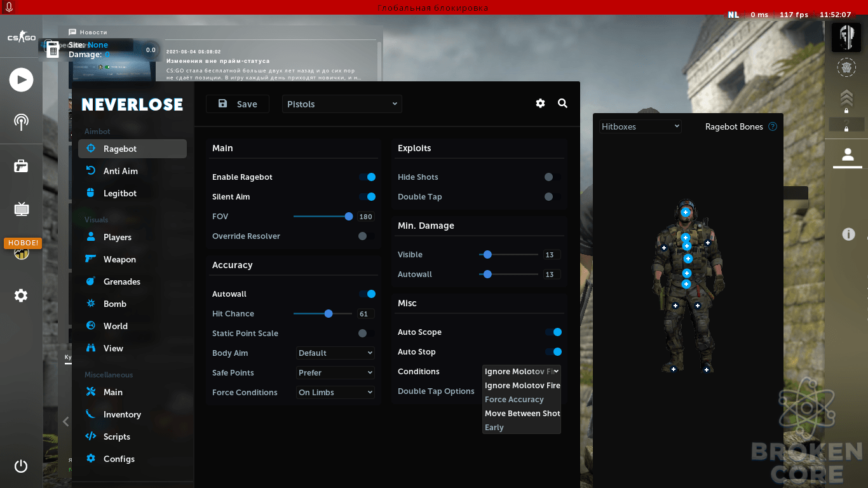
Task: Open the Anti Aim section
Action: coord(132,171)
